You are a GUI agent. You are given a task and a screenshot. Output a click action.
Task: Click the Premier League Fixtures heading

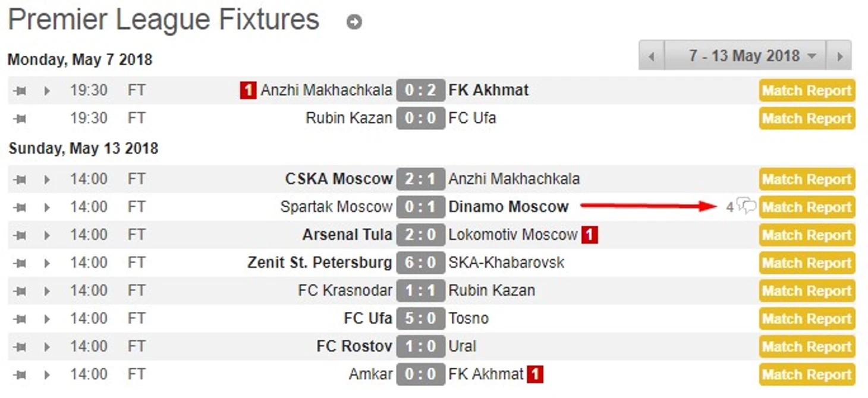pos(164,20)
